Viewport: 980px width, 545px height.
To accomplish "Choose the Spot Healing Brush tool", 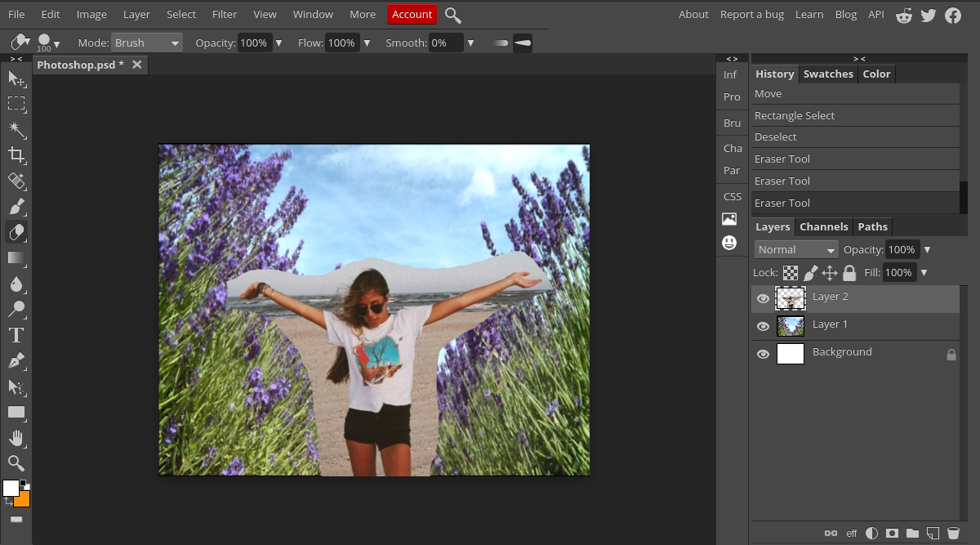I will pyautogui.click(x=16, y=181).
